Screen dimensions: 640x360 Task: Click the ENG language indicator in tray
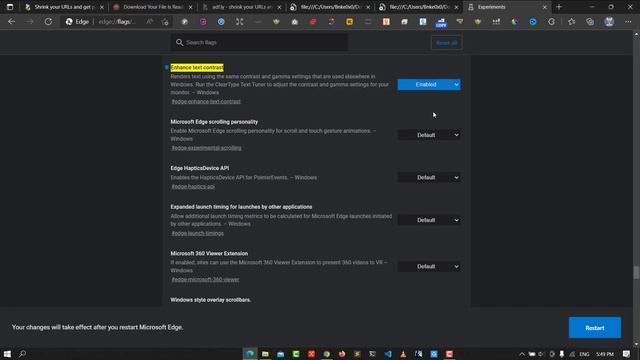pyautogui.click(x=584, y=354)
